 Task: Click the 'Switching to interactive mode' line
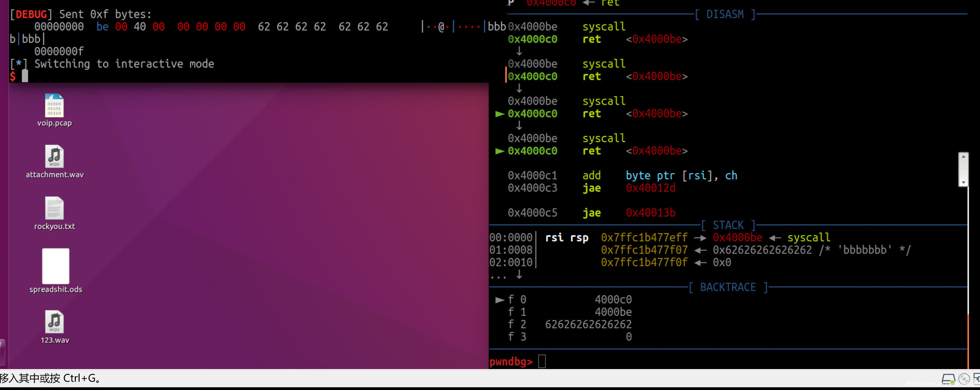[x=112, y=64]
